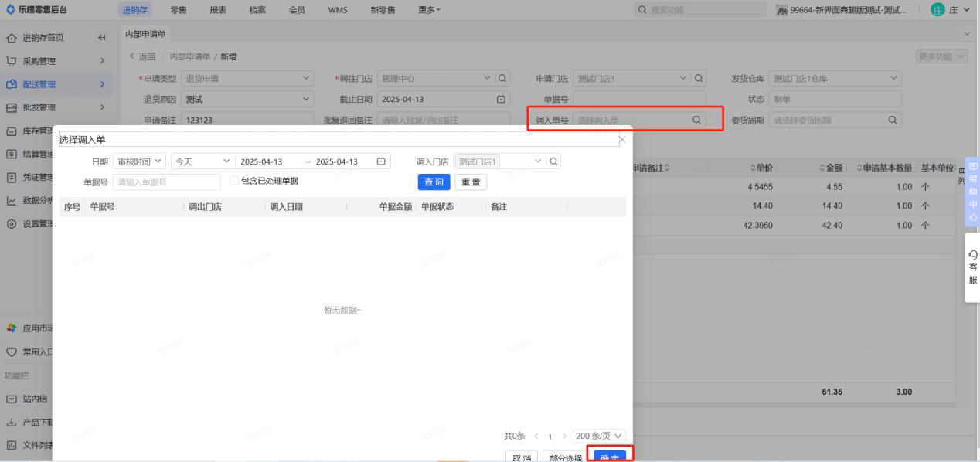This screenshot has width=980, height=462.
Task: Open the 200 条/页 page size dropdown
Action: point(599,436)
